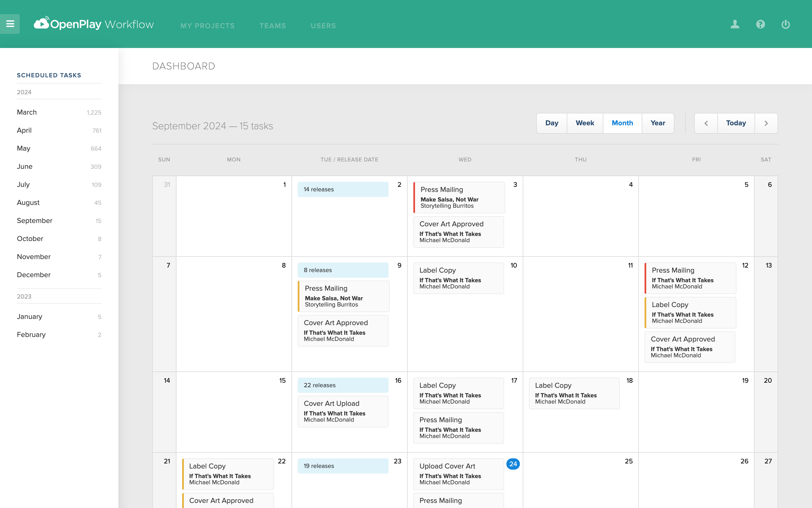
Task: Open Press Mailing task on September 12
Action: tap(690, 278)
